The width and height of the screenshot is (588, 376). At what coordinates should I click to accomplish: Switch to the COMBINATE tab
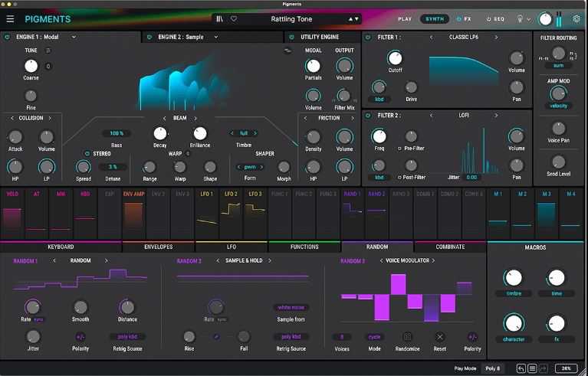(x=450, y=247)
